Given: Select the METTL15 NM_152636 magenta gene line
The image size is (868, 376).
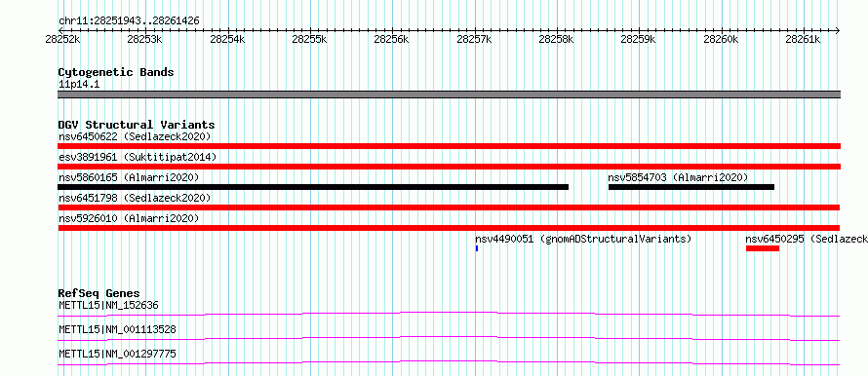Looking at the screenshot, I should (449, 314).
